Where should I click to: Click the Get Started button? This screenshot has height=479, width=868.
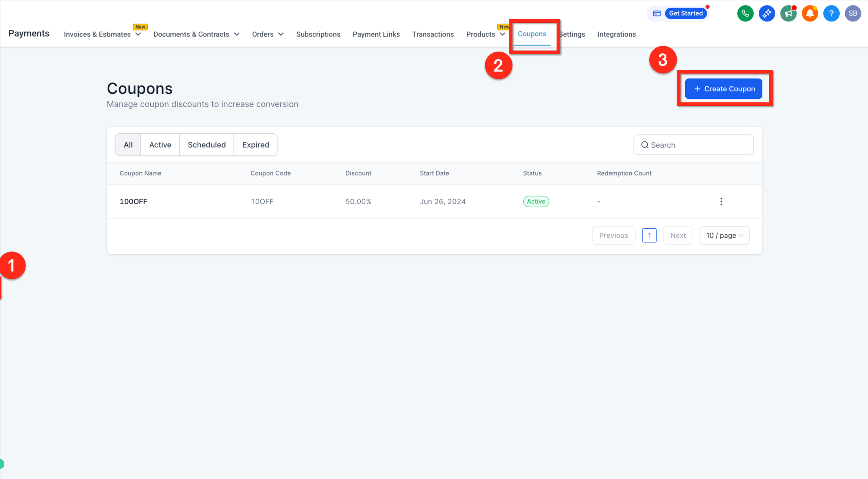click(x=686, y=13)
